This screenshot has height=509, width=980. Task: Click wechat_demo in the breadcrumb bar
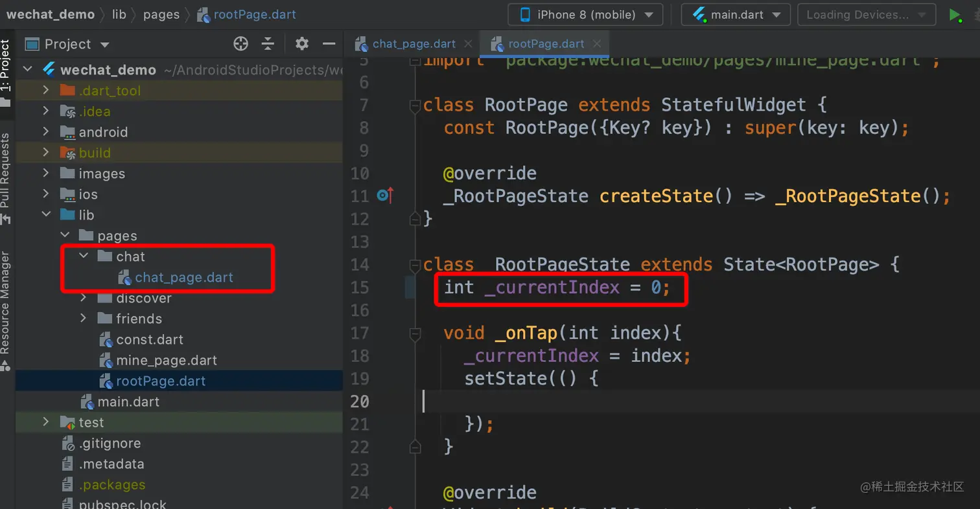pos(51,14)
